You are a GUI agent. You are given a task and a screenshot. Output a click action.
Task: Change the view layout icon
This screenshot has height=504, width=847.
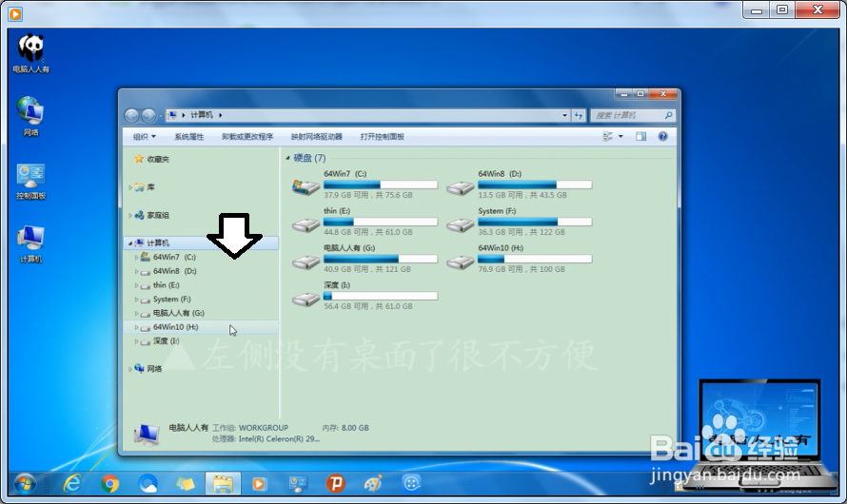point(608,137)
